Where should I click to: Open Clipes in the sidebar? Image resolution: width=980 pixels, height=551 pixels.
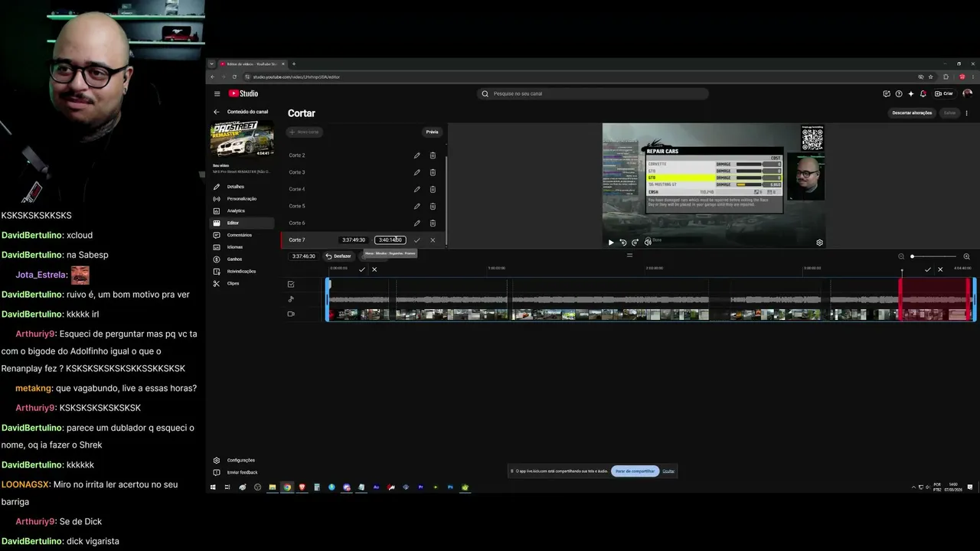[x=241, y=283]
